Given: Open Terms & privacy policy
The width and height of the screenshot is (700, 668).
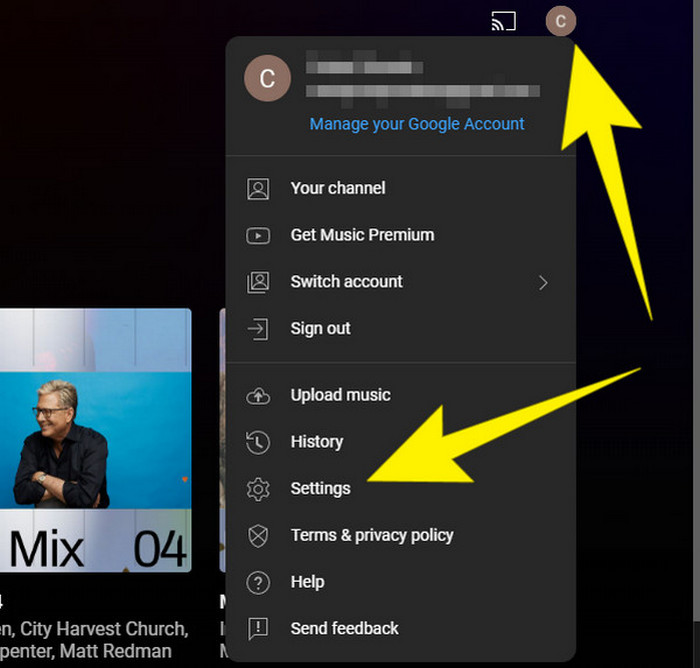Looking at the screenshot, I should click(372, 535).
